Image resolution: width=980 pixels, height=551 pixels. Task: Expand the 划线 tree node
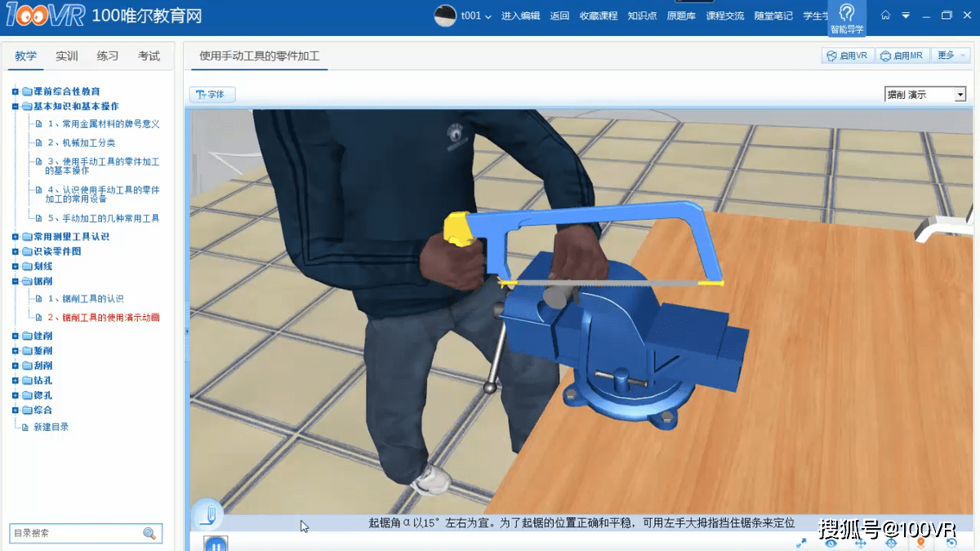pyautogui.click(x=15, y=266)
